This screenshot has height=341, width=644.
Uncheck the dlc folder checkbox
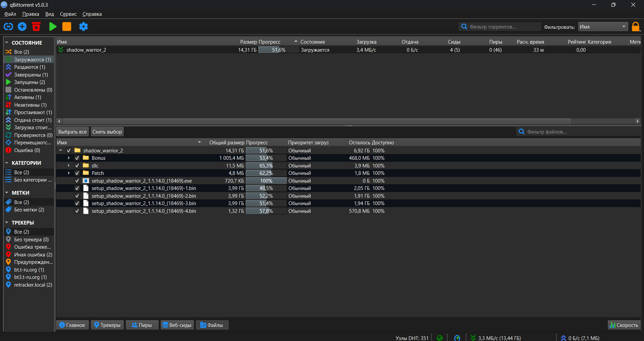pos(77,165)
